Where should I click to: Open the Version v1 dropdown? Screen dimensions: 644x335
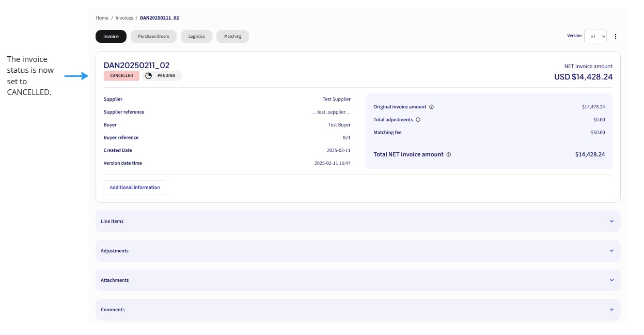point(595,36)
